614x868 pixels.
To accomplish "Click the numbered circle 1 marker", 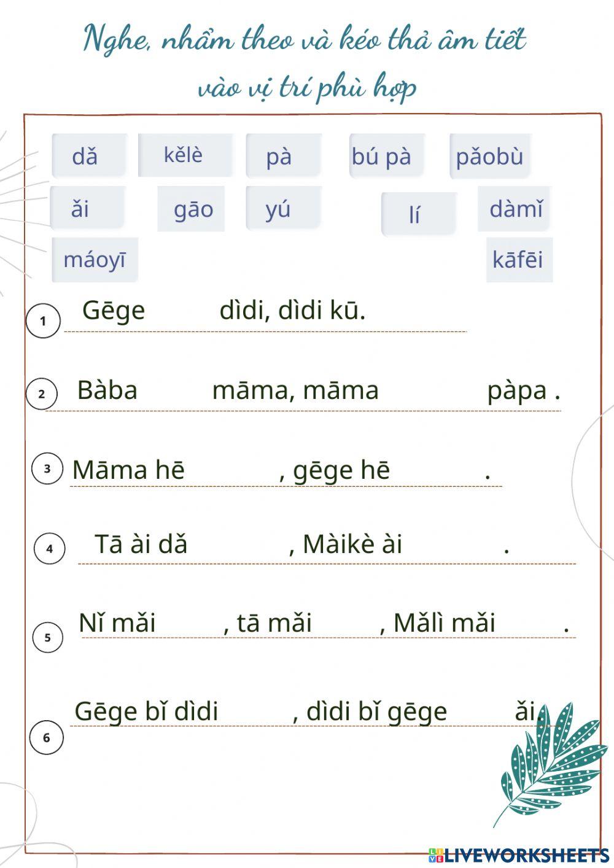I will pyautogui.click(x=43, y=320).
